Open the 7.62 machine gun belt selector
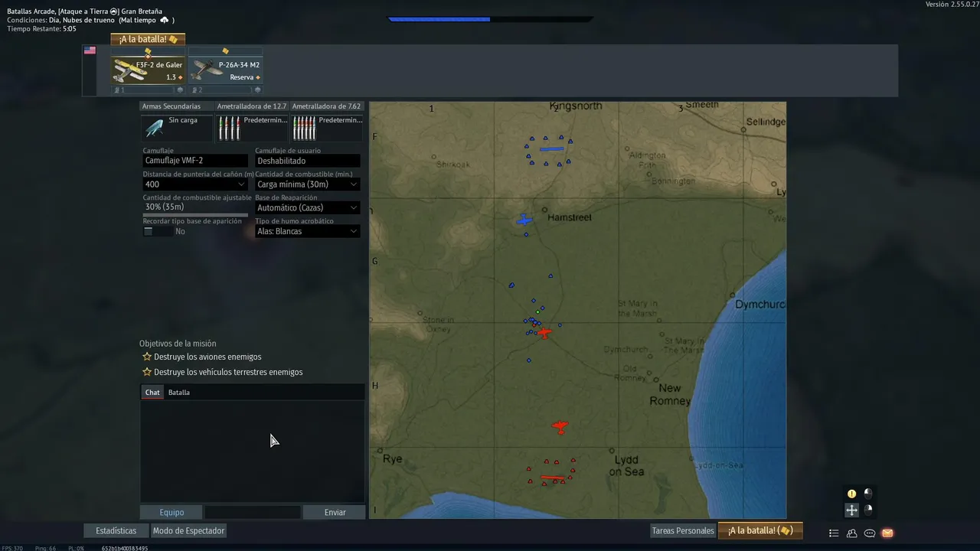 [x=326, y=128]
